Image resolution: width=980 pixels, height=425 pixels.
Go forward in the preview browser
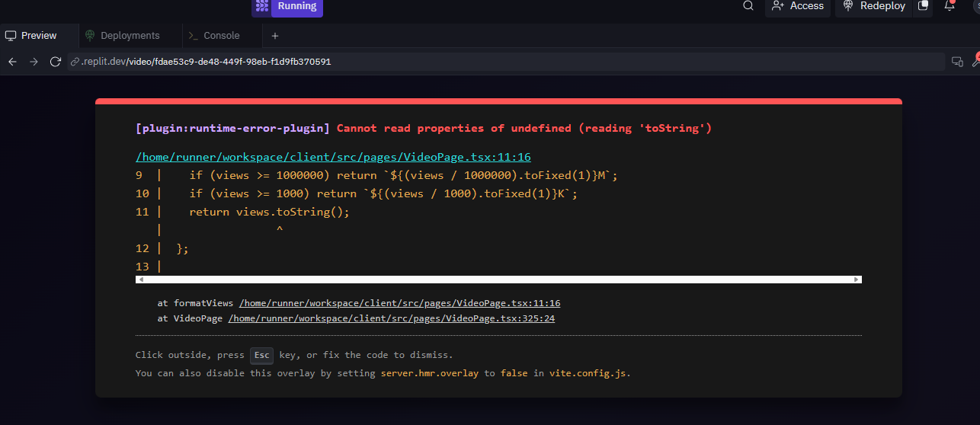point(34,62)
